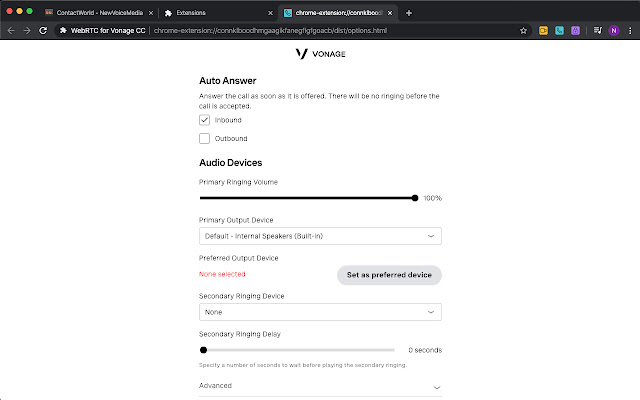
Task: Click the purple N profile avatar
Action: 612,31
